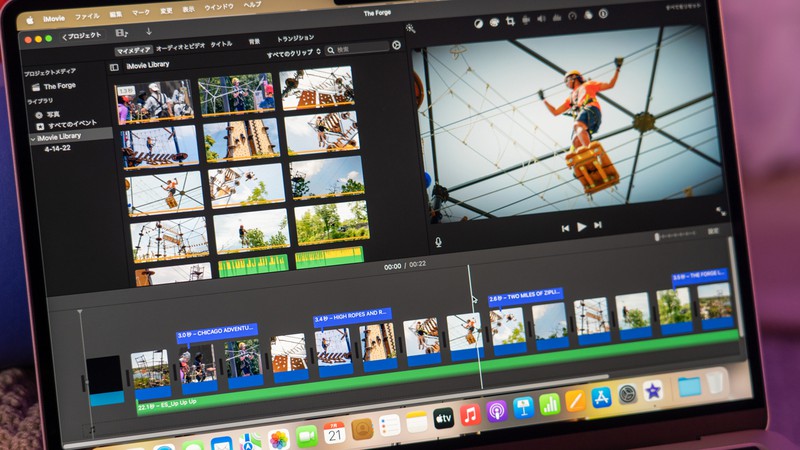The image size is (800, 450).
Task: Click the media import film-and-music icon
Action: tap(121, 33)
